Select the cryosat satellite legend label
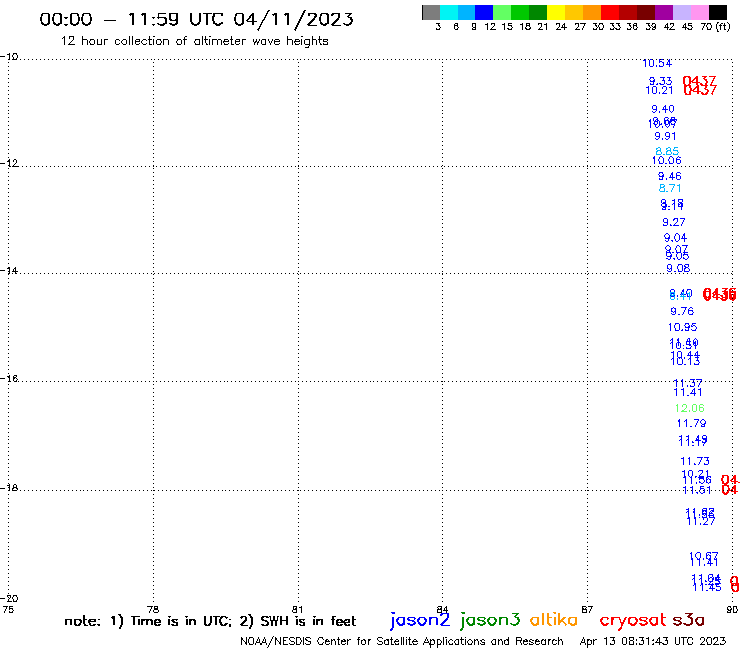Viewport: 740px width, 650px height. click(x=633, y=620)
